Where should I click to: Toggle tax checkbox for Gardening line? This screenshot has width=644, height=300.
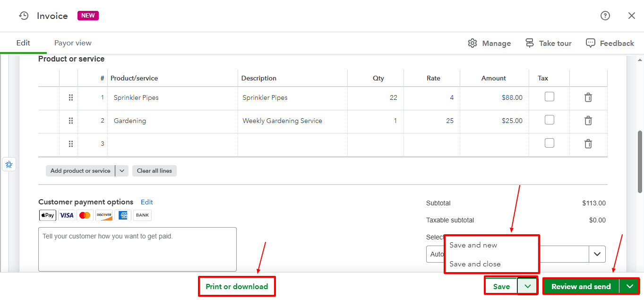point(549,120)
